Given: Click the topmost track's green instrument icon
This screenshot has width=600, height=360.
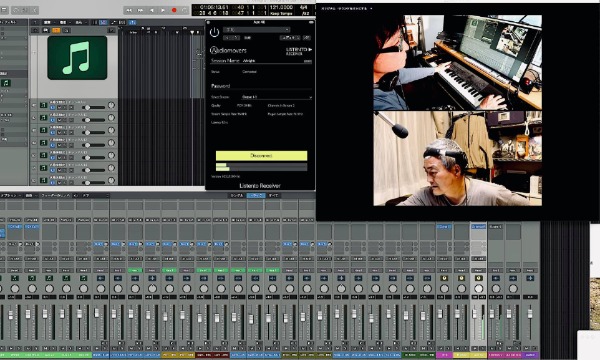Looking at the screenshot, I should point(43,105).
